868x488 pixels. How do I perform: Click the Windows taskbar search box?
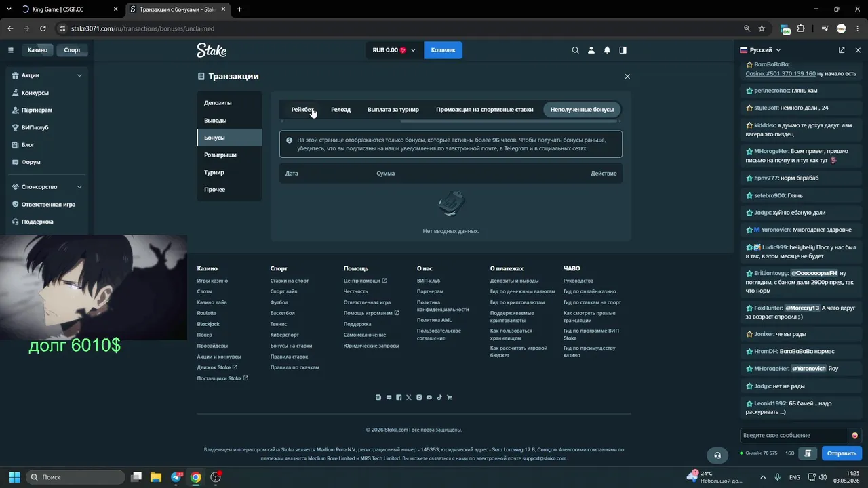click(x=77, y=477)
